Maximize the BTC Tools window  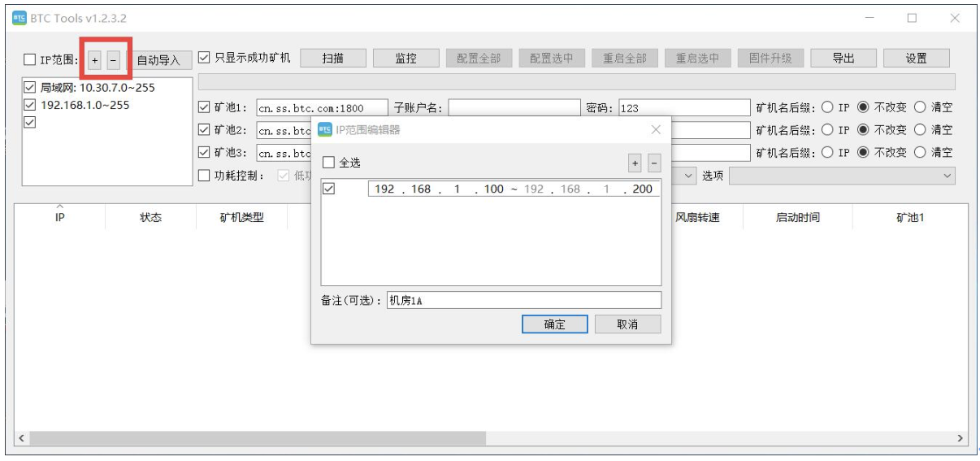(x=912, y=18)
